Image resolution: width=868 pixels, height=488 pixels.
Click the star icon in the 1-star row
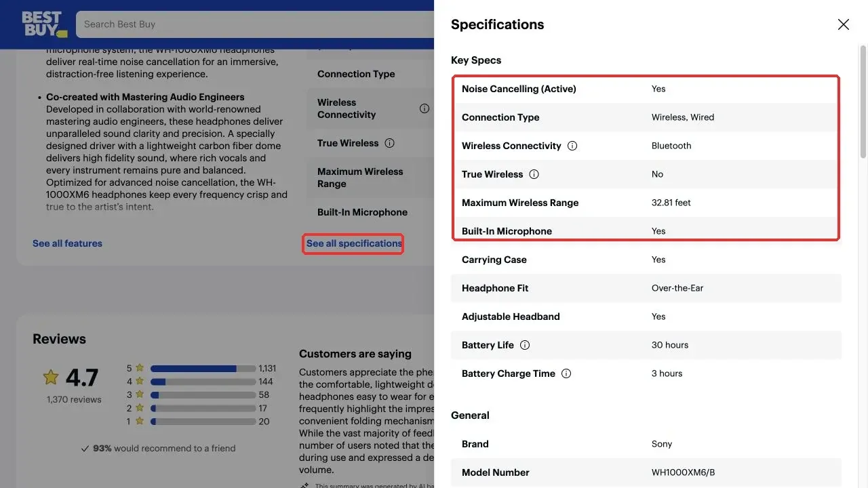pyautogui.click(x=140, y=422)
